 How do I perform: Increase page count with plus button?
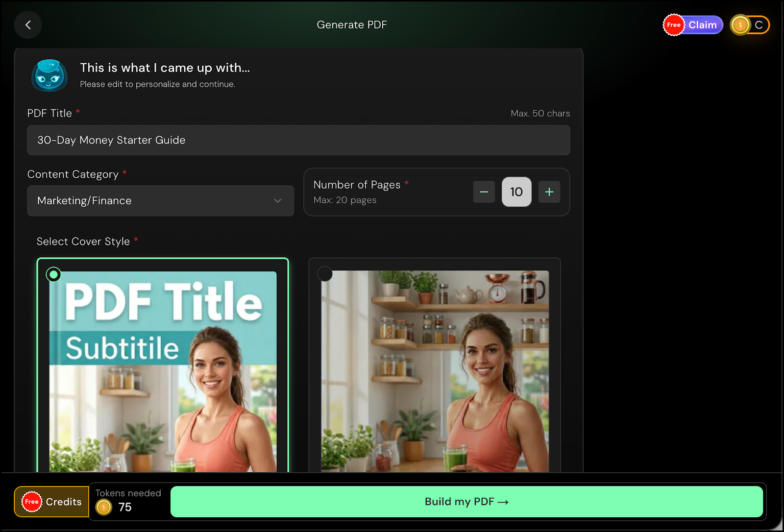click(549, 192)
